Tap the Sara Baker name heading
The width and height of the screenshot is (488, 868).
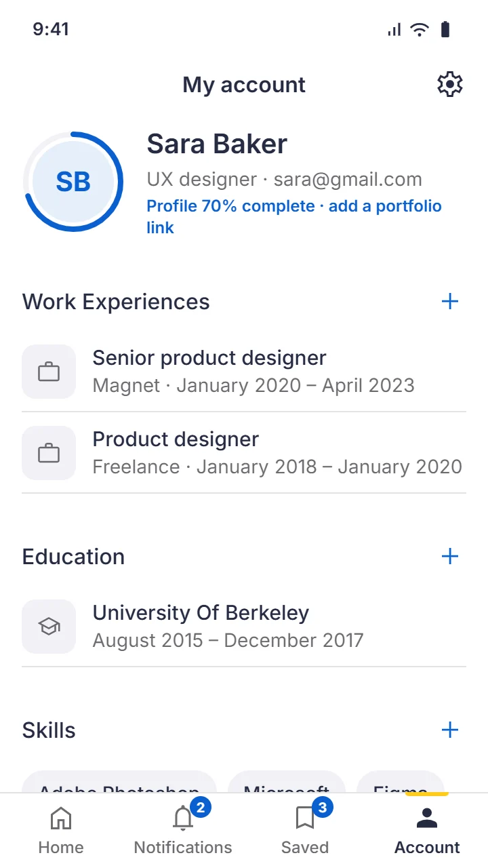(217, 144)
